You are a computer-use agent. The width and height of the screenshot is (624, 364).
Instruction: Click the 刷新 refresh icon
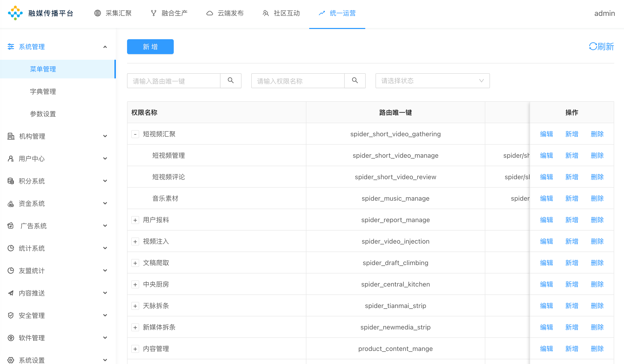point(593,46)
